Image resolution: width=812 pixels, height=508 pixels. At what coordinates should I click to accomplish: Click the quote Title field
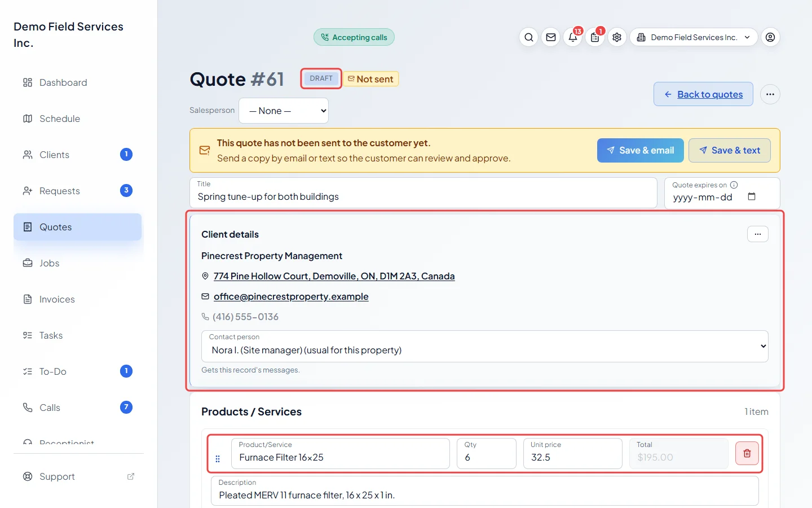(423, 193)
